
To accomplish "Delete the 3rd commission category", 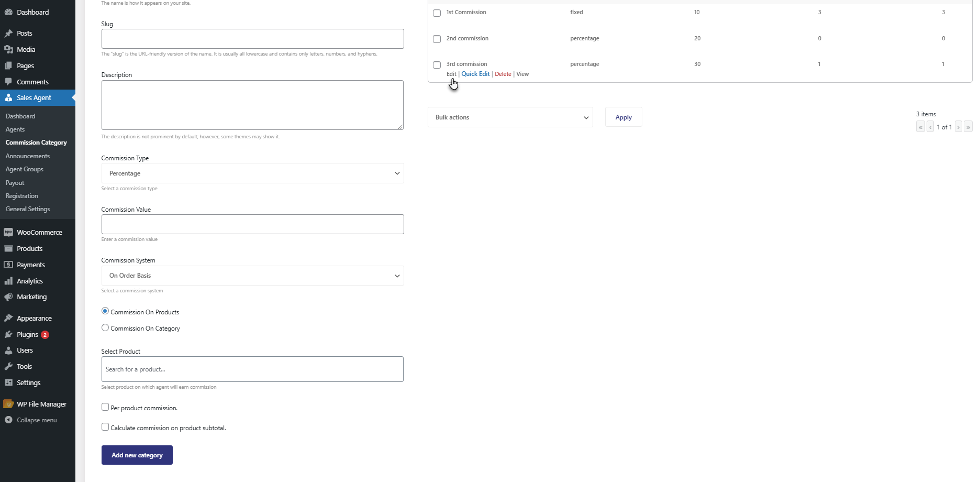I will (x=503, y=74).
